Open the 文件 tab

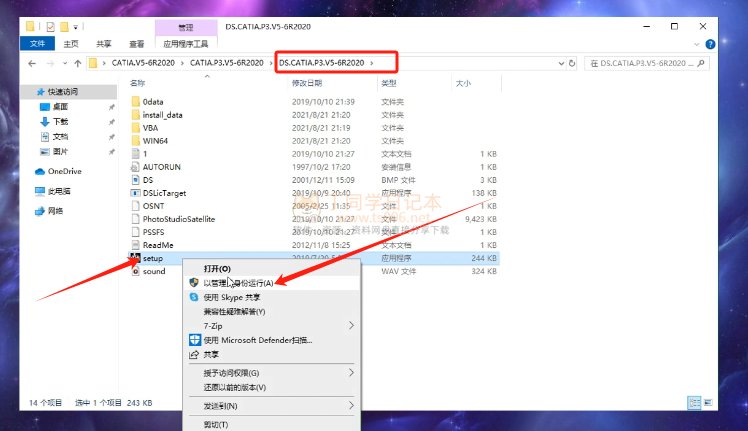37,43
